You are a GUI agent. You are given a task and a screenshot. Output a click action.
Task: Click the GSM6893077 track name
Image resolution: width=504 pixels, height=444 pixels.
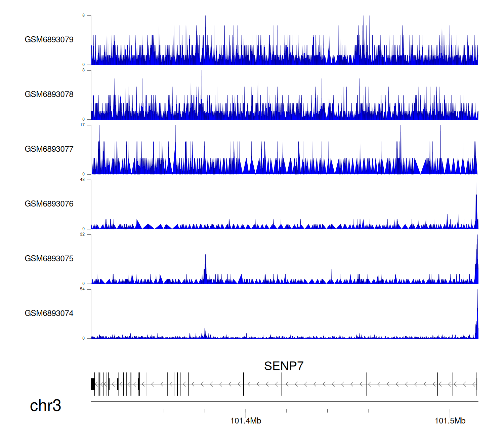pos(49,149)
